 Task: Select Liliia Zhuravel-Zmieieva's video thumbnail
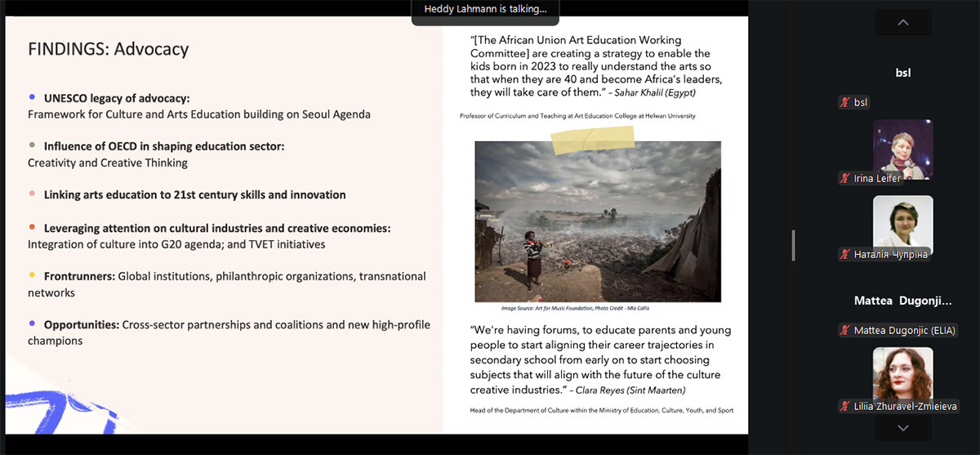[902, 375]
